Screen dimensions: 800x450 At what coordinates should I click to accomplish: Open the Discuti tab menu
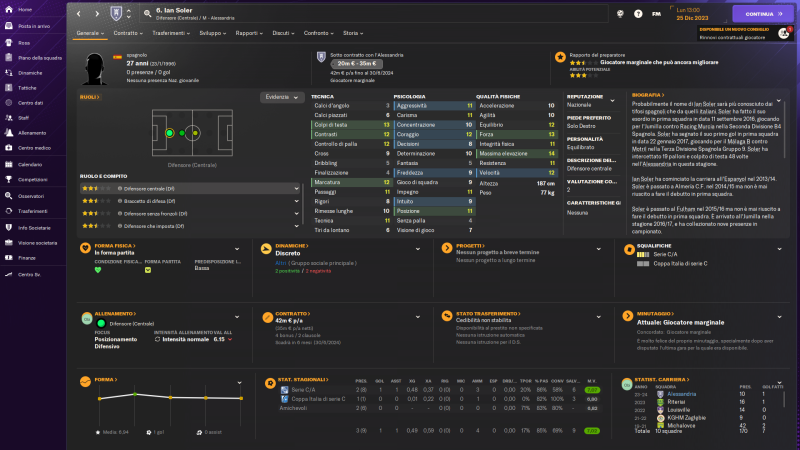pyautogui.click(x=283, y=33)
